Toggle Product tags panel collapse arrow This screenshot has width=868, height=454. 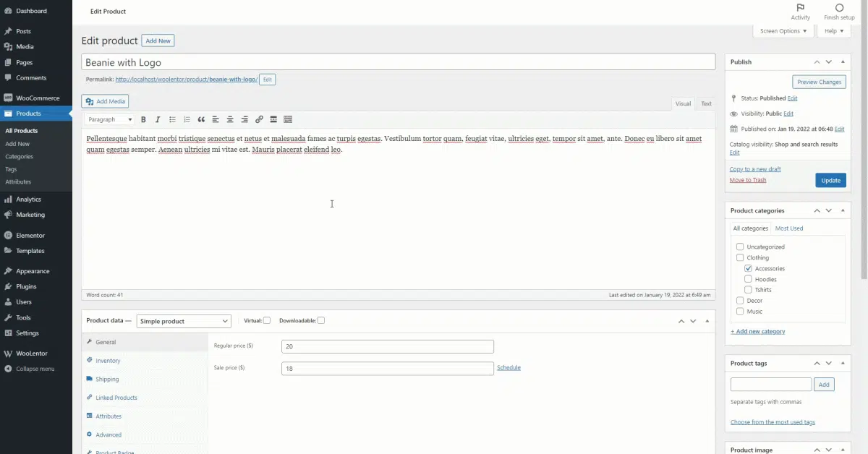point(843,363)
